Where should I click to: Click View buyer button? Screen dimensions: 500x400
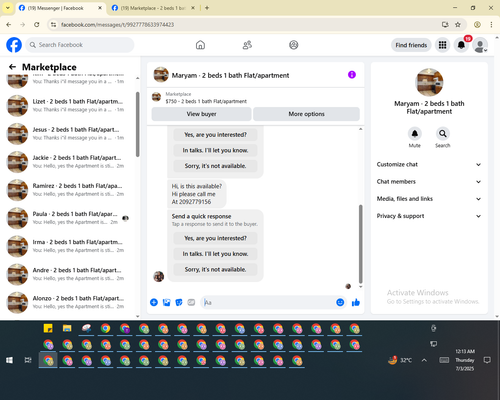tap(201, 114)
